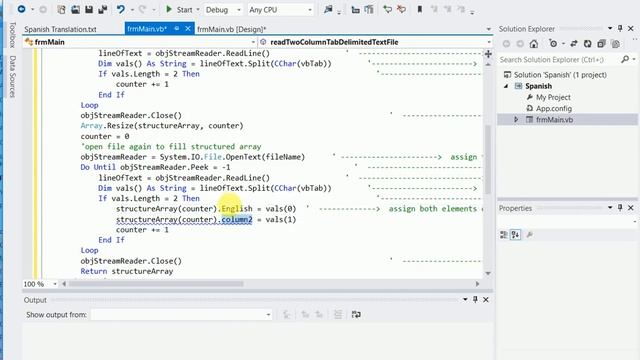Open the Start button dropdown arrow
The height and width of the screenshot is (360, 640).
[198, 9]
